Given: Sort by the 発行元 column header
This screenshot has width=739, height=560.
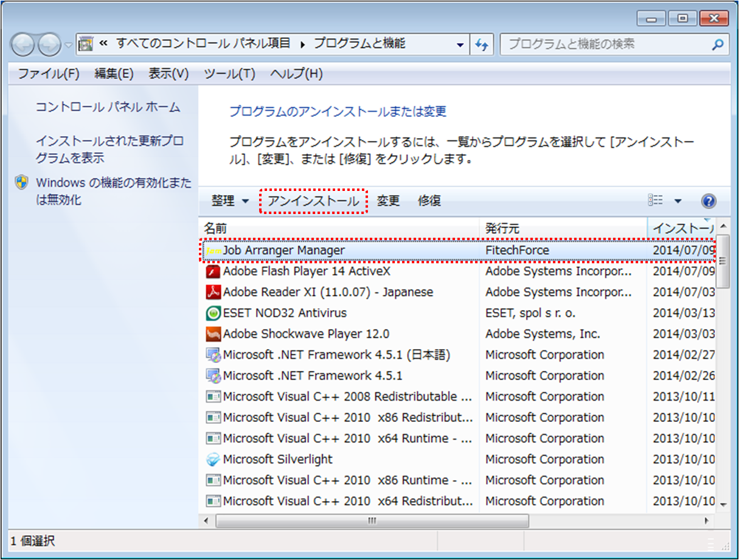Looking at the screenshot, I should point(563,229).
